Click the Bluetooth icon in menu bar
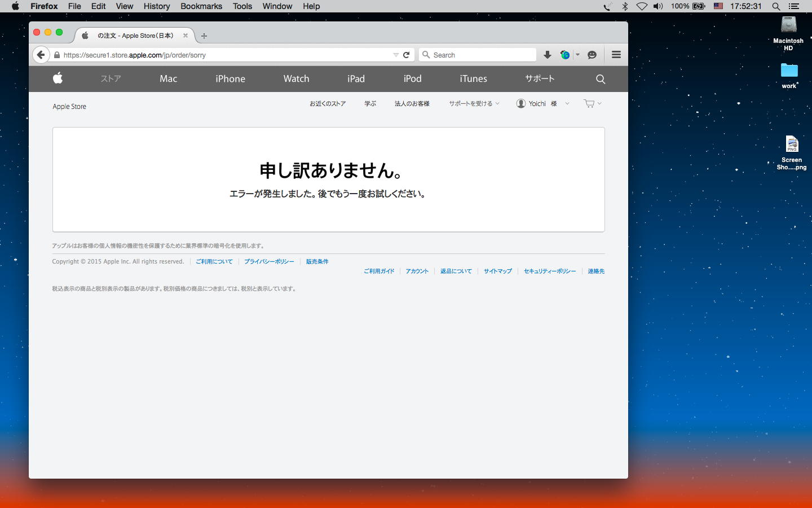 [625, 6]
